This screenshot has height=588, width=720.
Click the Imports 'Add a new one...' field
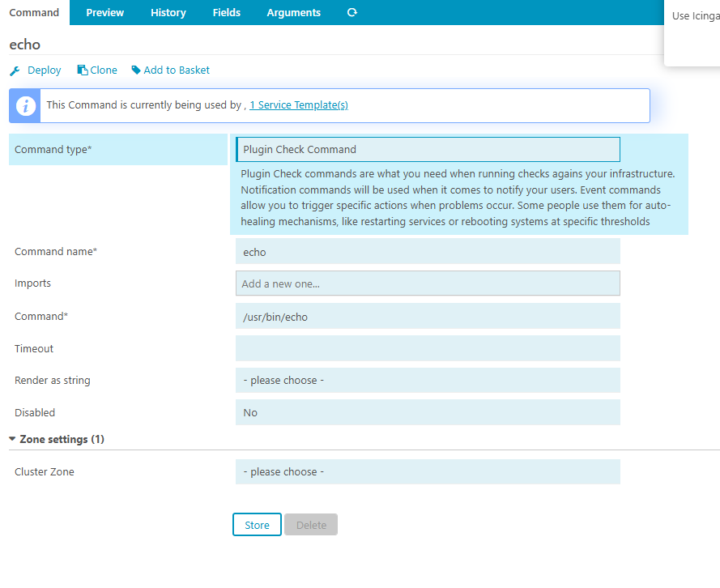pos(428,283)
